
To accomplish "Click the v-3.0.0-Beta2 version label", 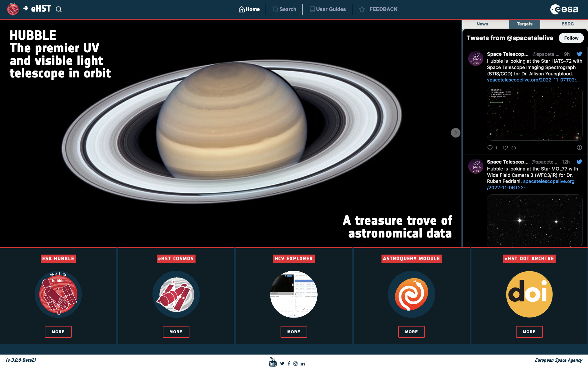I will (x=21, y=360).
